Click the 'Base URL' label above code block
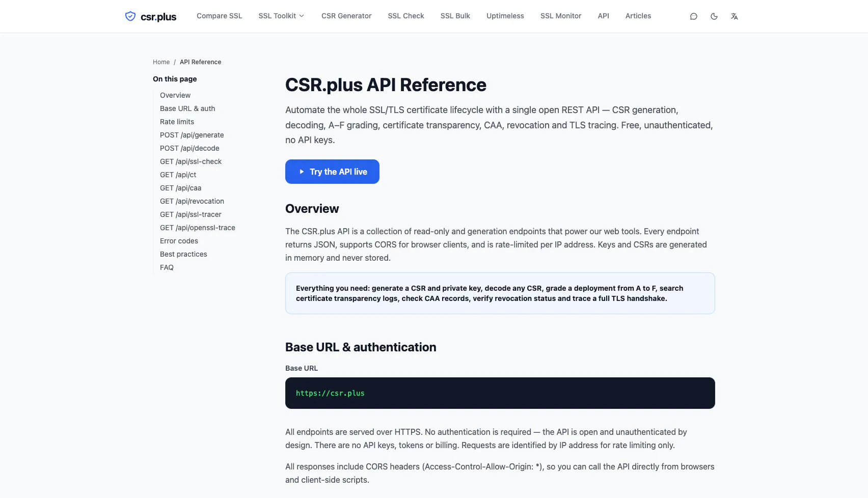 pyautogui.click(x=302, y=368)
